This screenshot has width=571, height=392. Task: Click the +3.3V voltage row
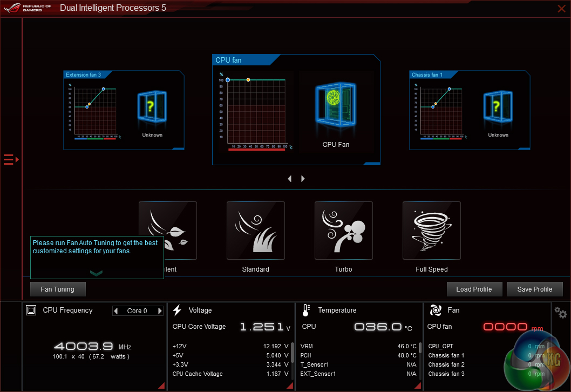coord(230,364)
